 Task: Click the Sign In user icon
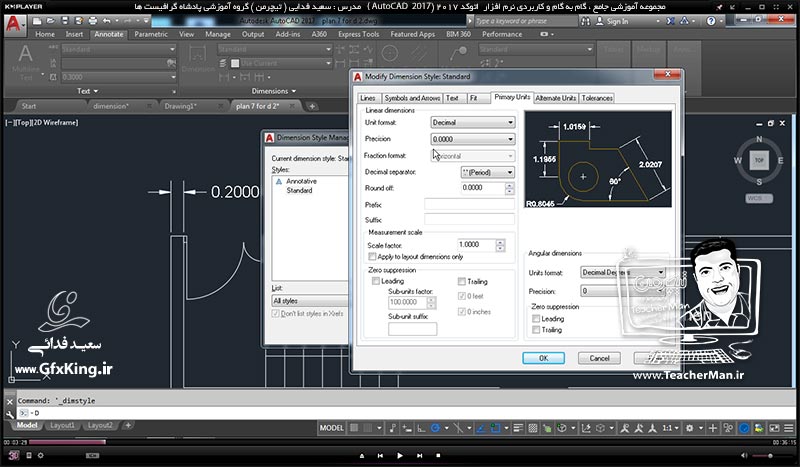point(599,21)
